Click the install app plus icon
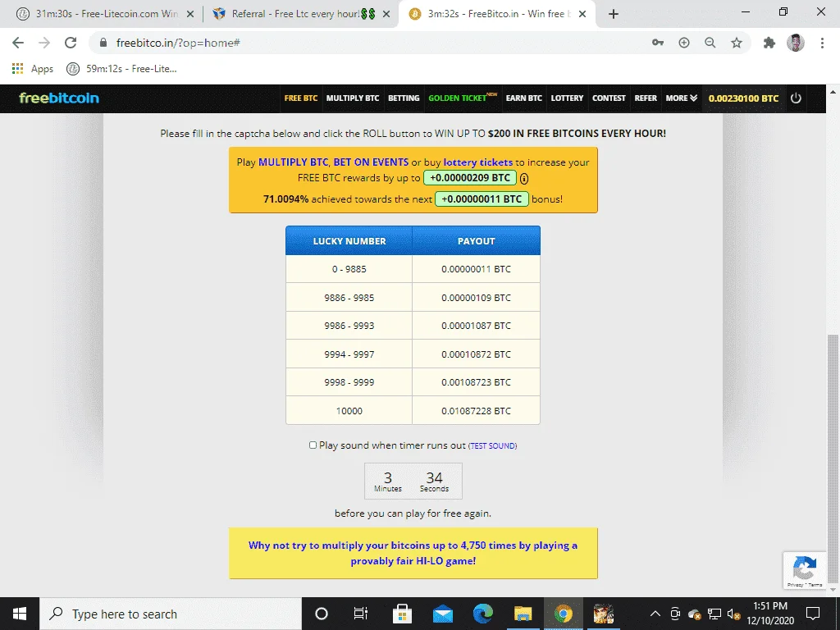 684,43
